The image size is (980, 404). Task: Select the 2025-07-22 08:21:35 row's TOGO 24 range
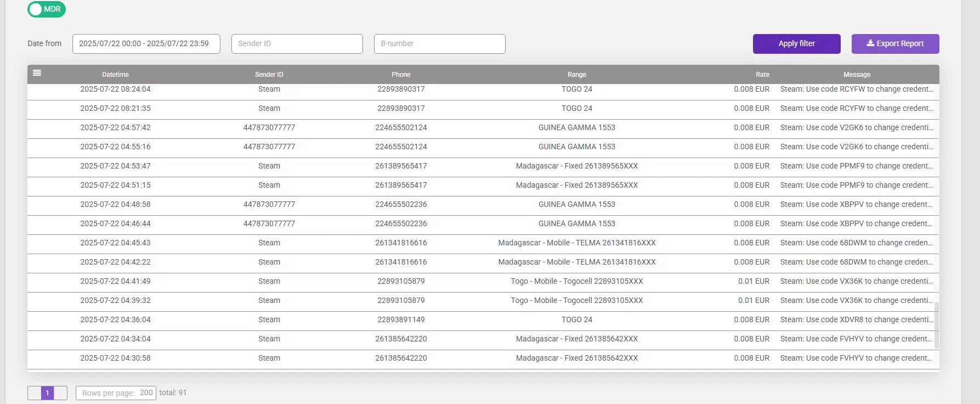coord(577,108)
